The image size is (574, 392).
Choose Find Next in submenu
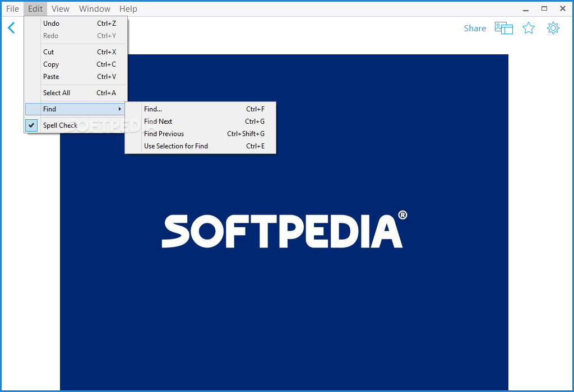201,122
